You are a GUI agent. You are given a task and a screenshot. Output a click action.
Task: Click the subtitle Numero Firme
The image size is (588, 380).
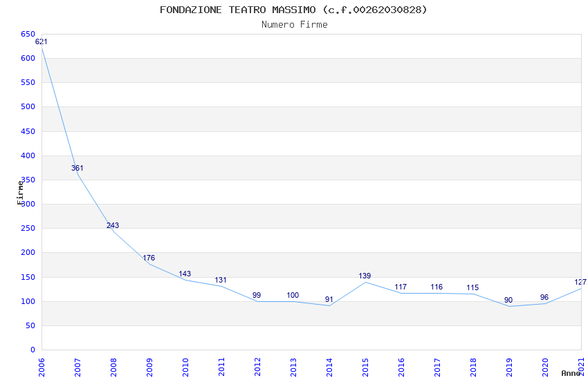click(295, 25)
